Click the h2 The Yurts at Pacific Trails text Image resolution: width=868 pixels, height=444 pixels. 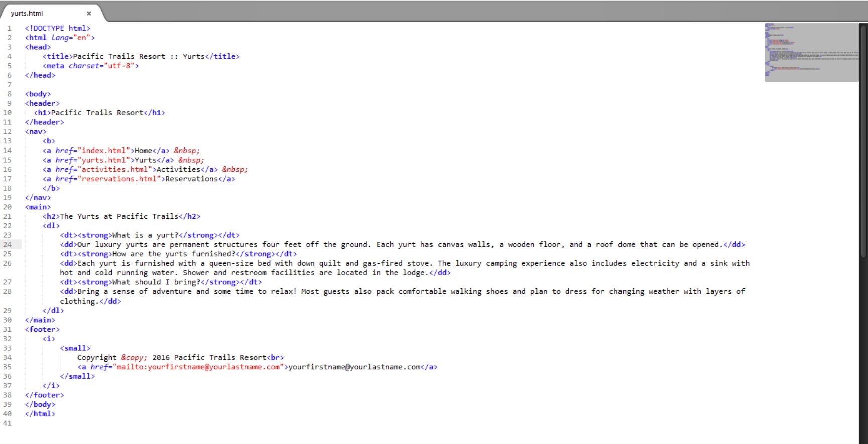(119, 217)
